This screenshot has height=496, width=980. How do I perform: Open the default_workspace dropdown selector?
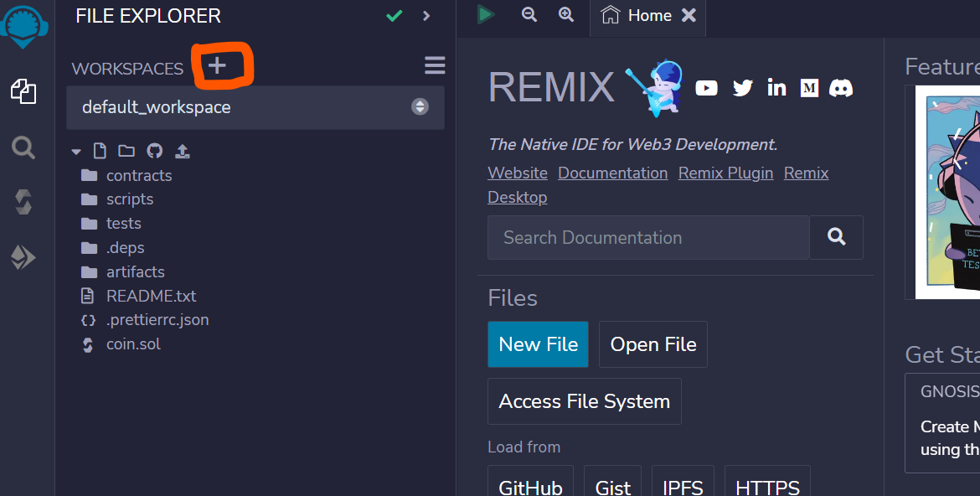point(255,107)
